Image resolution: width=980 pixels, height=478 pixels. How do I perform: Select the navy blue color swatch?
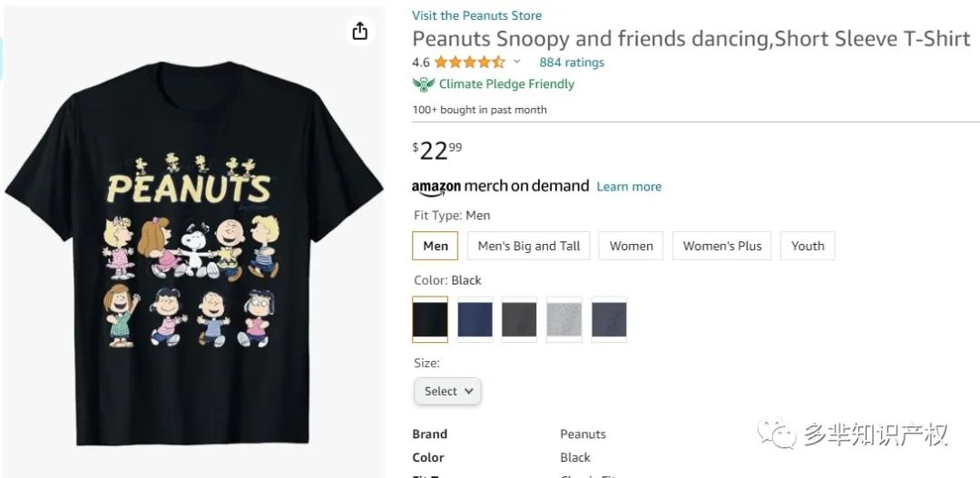pyautogui.click(x=475, y=319)
